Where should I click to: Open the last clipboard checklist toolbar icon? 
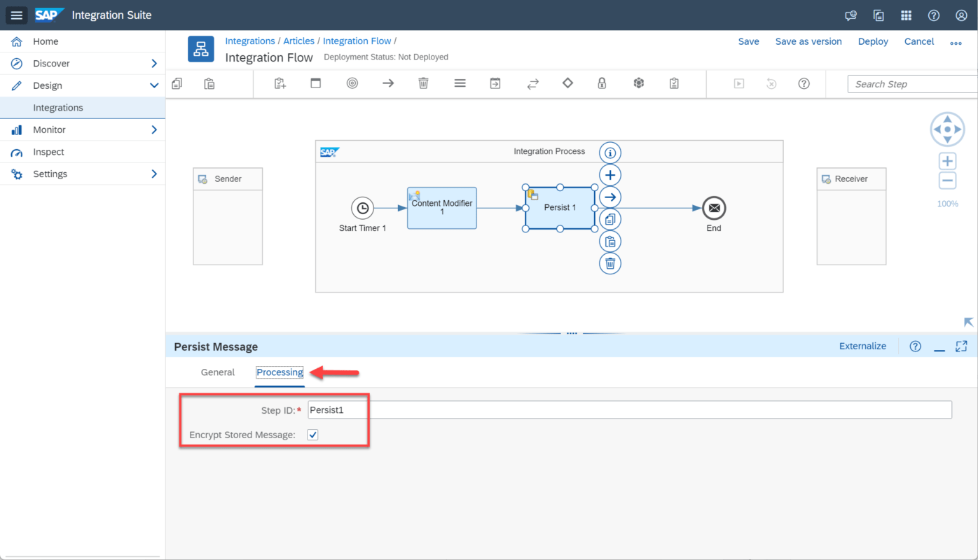click(x=674, y=83)
